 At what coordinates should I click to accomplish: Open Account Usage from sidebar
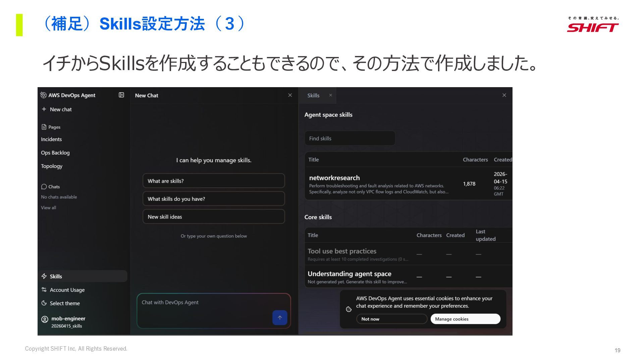[x=67, y=290]
